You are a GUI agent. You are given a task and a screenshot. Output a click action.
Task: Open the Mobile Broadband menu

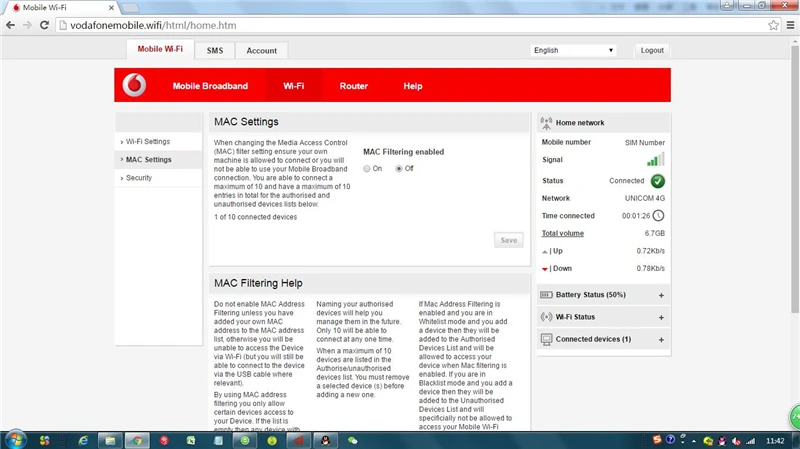(x=210, y=86)
